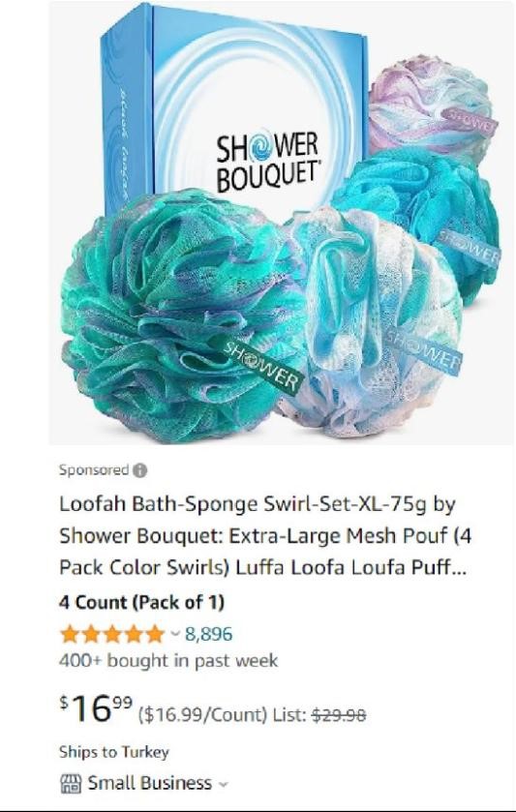Open the star rating breakdown chevron
Image resolution: width=516 pixels, height=812 pixels.
(174, 633)
